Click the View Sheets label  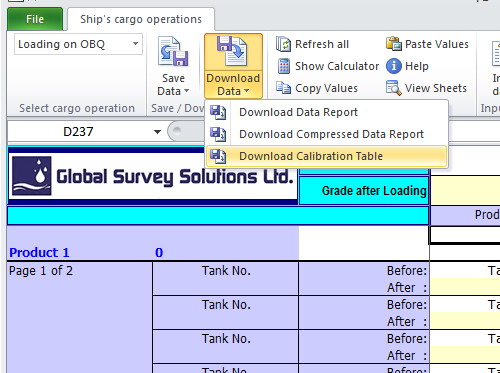[x=436, y=88]
